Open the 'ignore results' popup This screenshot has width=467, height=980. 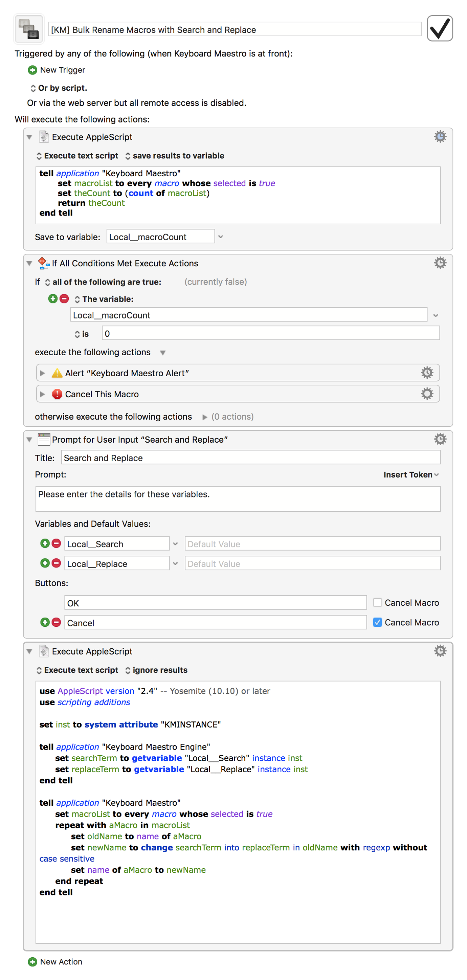point(156,670)
